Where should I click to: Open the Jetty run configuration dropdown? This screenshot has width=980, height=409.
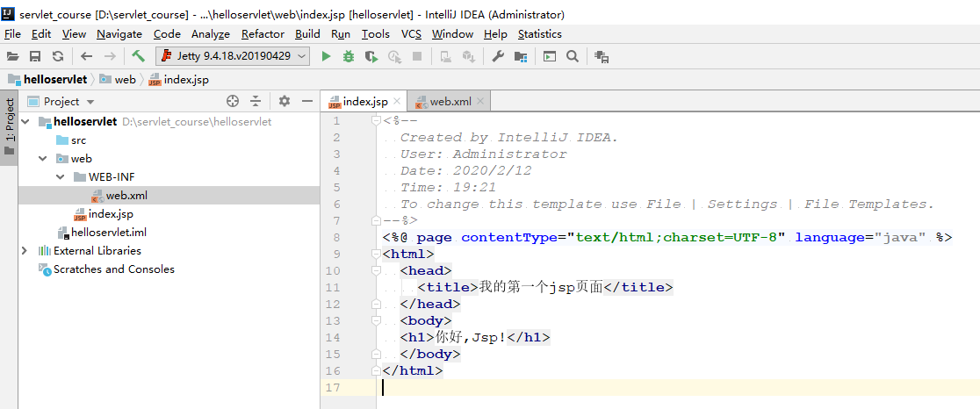(233, 56)
